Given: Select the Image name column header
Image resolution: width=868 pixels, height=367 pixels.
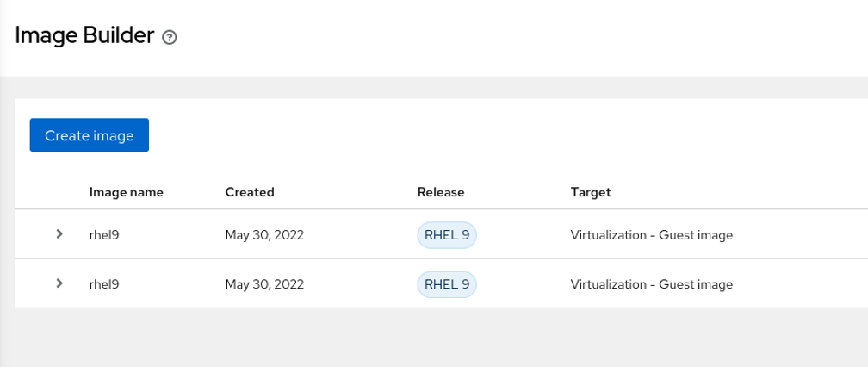Looking at the screenshot, I should pos(127,192).
